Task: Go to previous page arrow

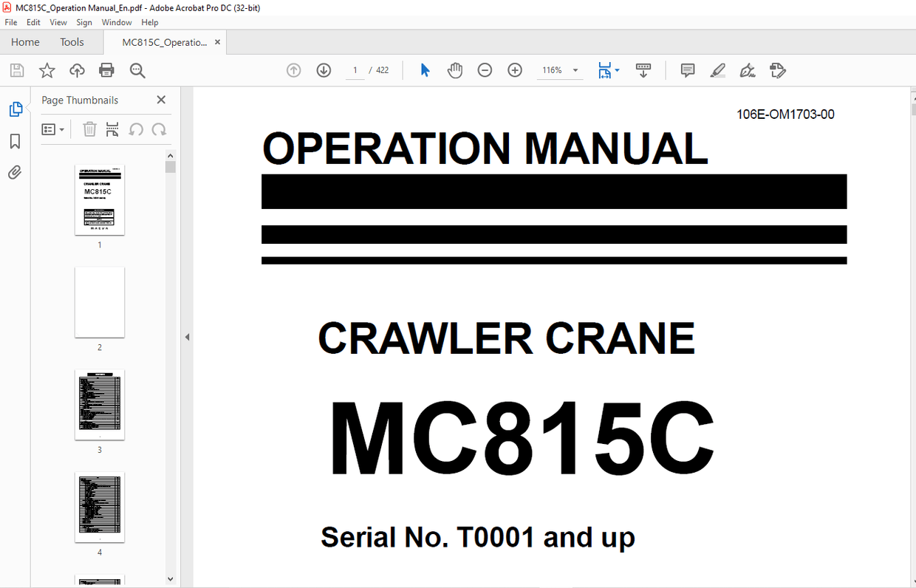Action: click(293, 70)
